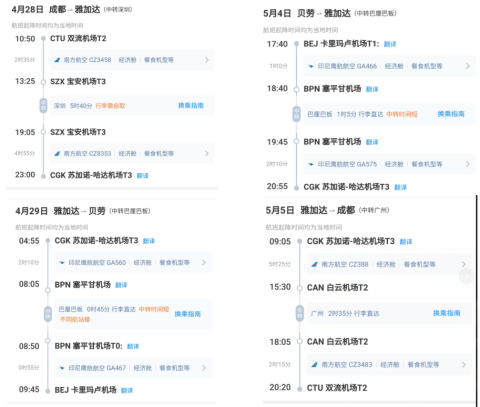Click 翻译 beside CGK arrival at 23:00
This screenshot has height=407, width=480.
[x=142, y=175]
